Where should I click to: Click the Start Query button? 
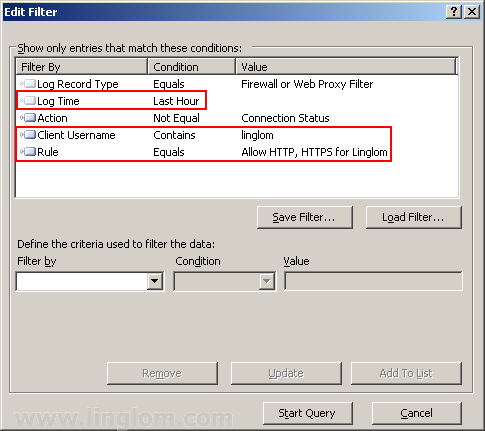click(x=307, y=413)
